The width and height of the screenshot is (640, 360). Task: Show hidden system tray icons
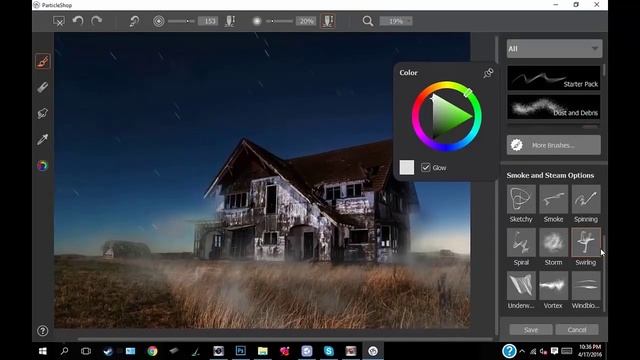click(522, 351)
